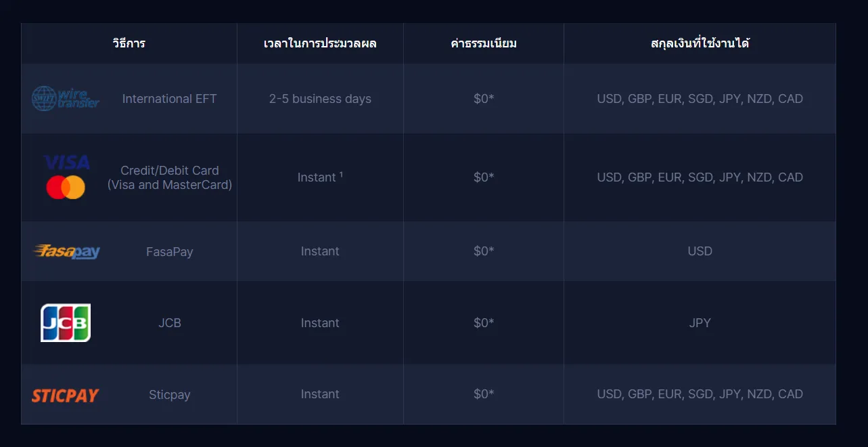Click the 2-5 business days cell
Screen dimensions: 868x447
click(320, 99)
